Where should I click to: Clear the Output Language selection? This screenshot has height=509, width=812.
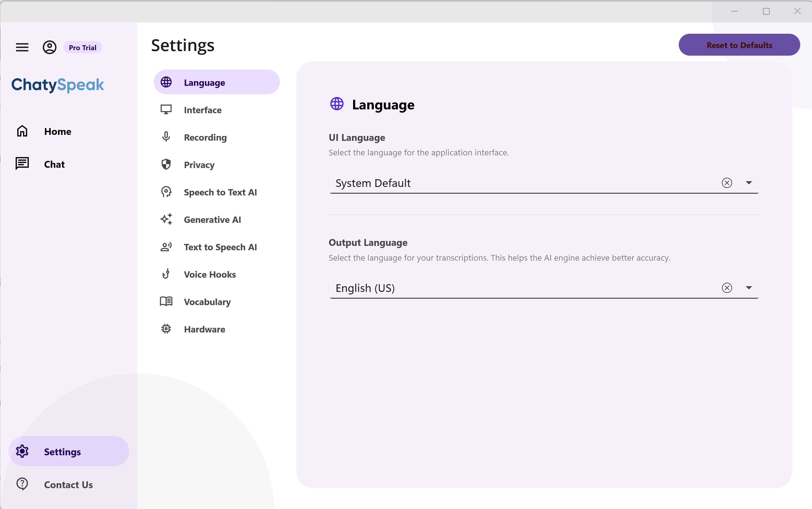(727, 288)
